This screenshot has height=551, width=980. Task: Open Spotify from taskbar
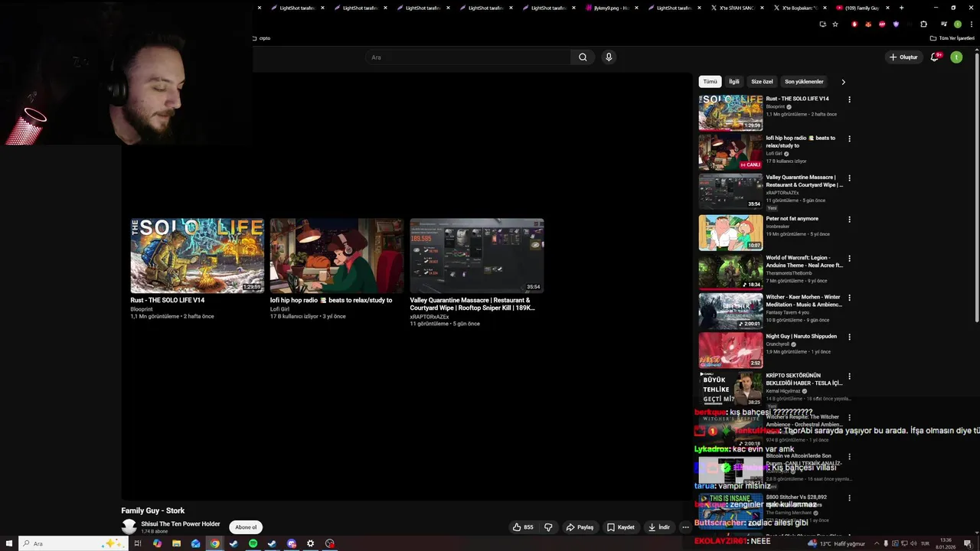point(253,543)
